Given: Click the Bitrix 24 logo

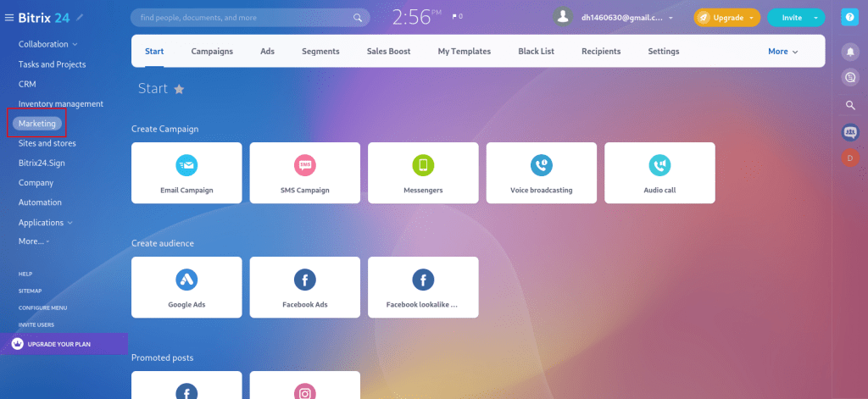Looking at the screenshot, I should pos(44,18).
